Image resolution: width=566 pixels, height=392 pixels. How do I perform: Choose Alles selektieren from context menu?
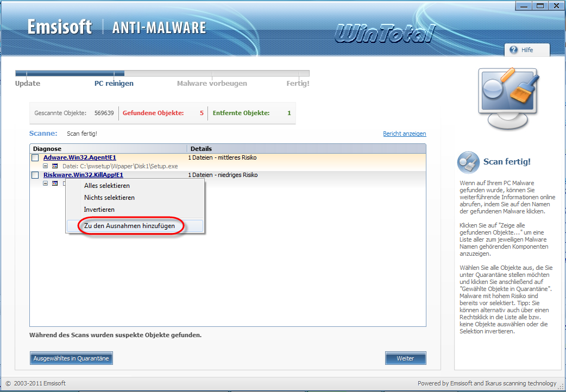(135, 186)
